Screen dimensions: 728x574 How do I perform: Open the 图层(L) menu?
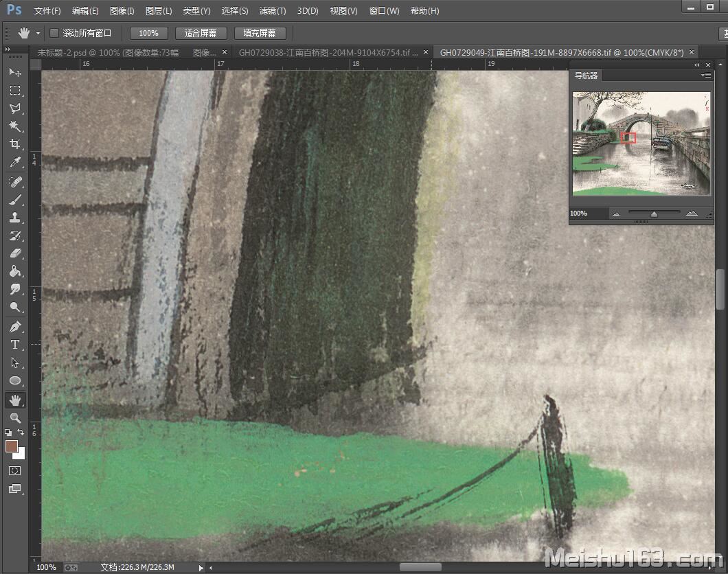pos(159,11)
